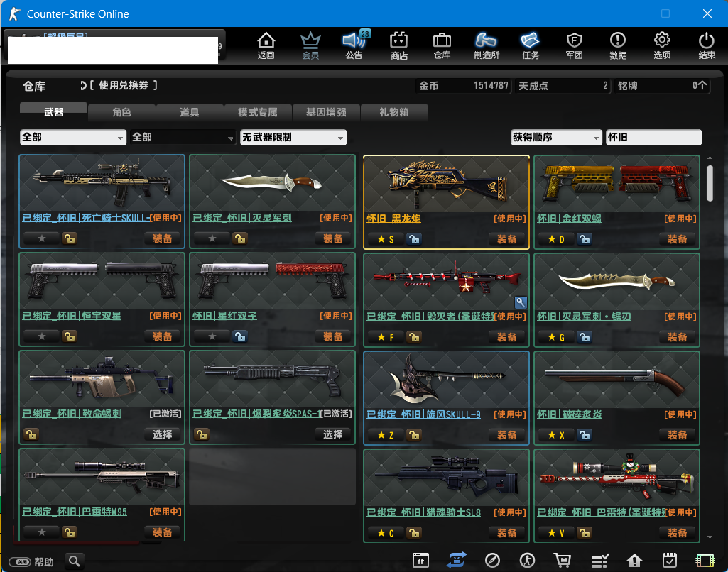The height and width of the screenshot is (572, 728).
Task: Switch to the 基因增强 tab
Action: tap(326, 112)
